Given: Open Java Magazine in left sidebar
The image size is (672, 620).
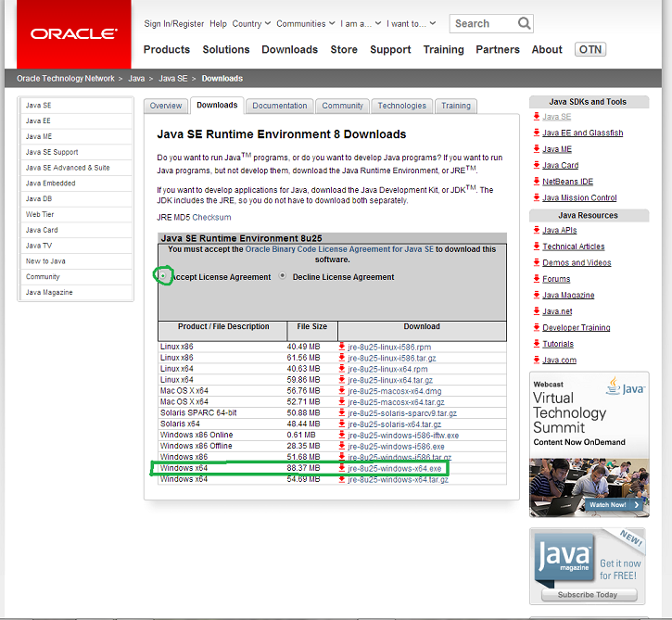Looking at the screenshot, I should pyautogui.click(x=49, y=292).
